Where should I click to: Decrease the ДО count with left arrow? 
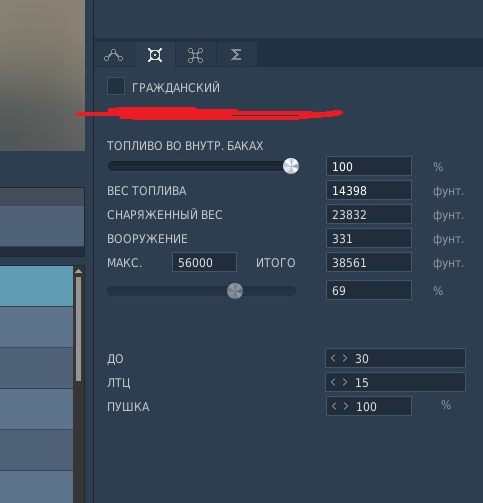(x=333, y=358)
